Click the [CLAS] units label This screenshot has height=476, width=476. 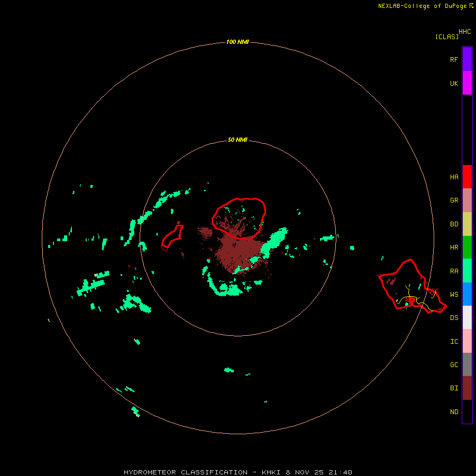pos(447,36)
